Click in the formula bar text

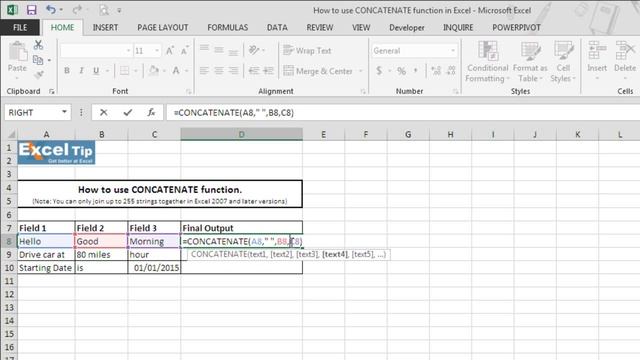[x=233, y=113]
